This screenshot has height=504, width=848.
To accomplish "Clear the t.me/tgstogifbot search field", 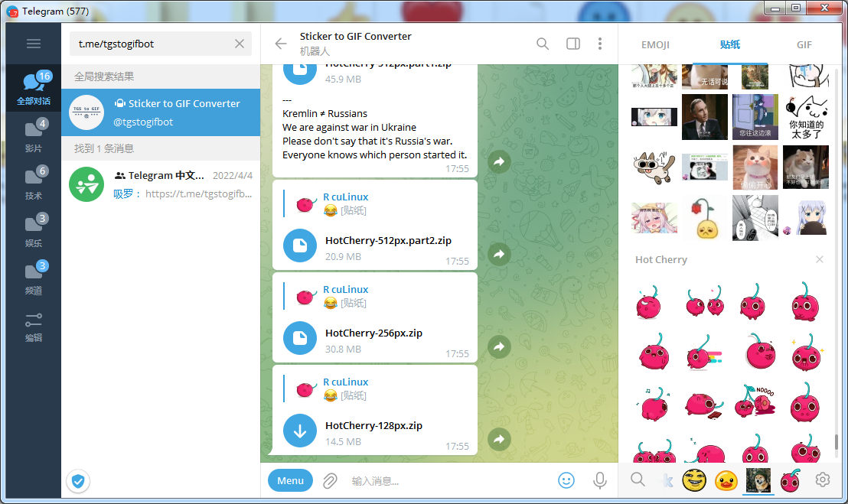I will point(240,44).
